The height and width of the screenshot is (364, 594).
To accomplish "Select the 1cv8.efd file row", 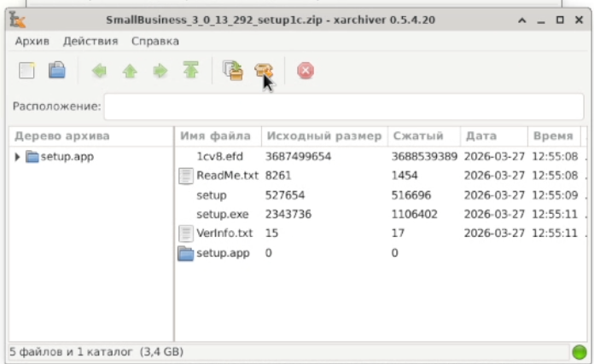I will (381, 157).
